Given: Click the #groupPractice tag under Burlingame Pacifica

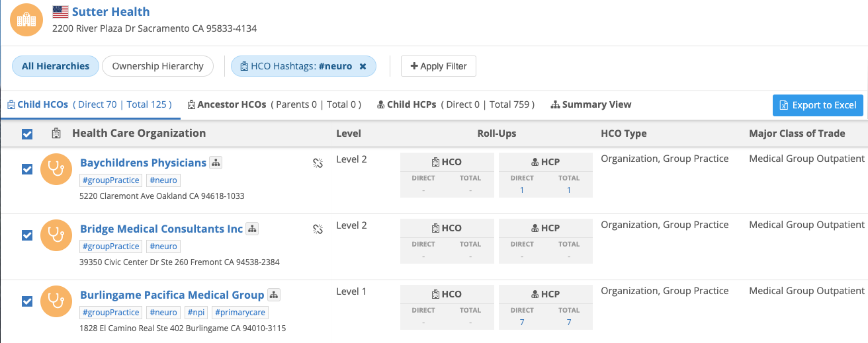Looking at the screenshot, I should [111, 313].
